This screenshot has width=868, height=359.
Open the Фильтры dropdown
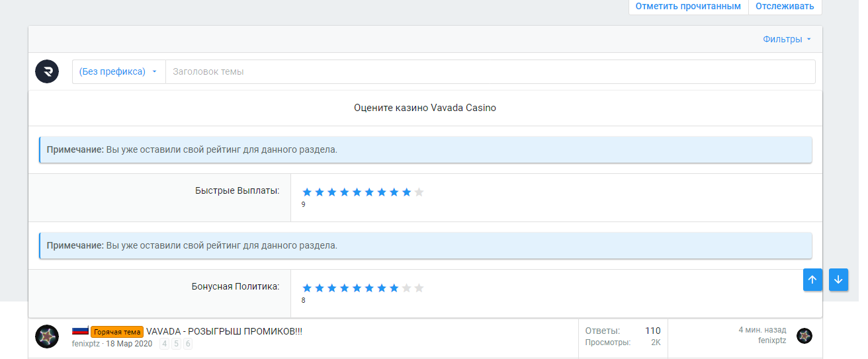(x=787, y=39)
